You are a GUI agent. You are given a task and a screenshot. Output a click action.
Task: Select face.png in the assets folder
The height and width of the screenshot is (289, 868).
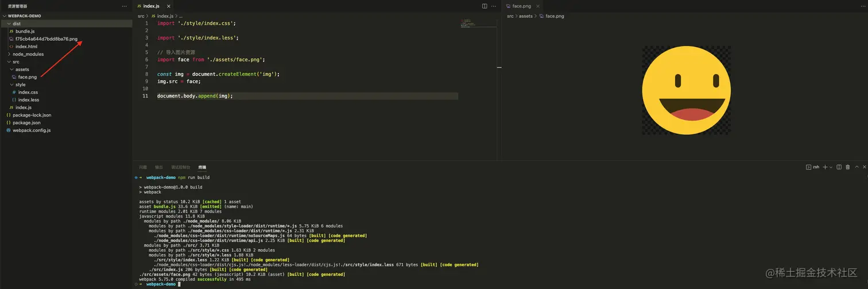[x=66, y=77]
